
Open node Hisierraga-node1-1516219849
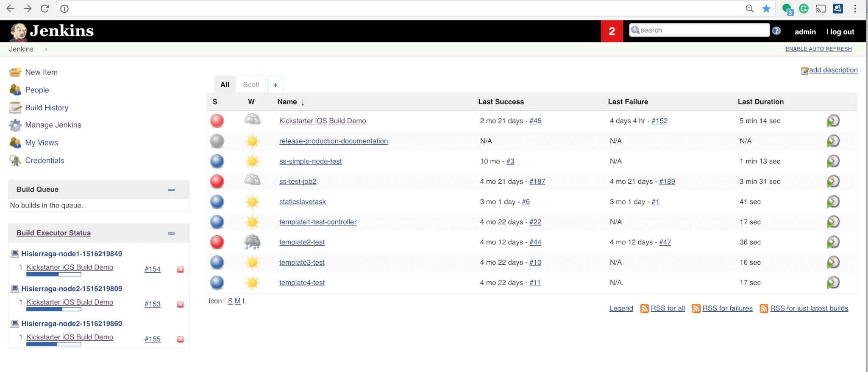(72, 254)
